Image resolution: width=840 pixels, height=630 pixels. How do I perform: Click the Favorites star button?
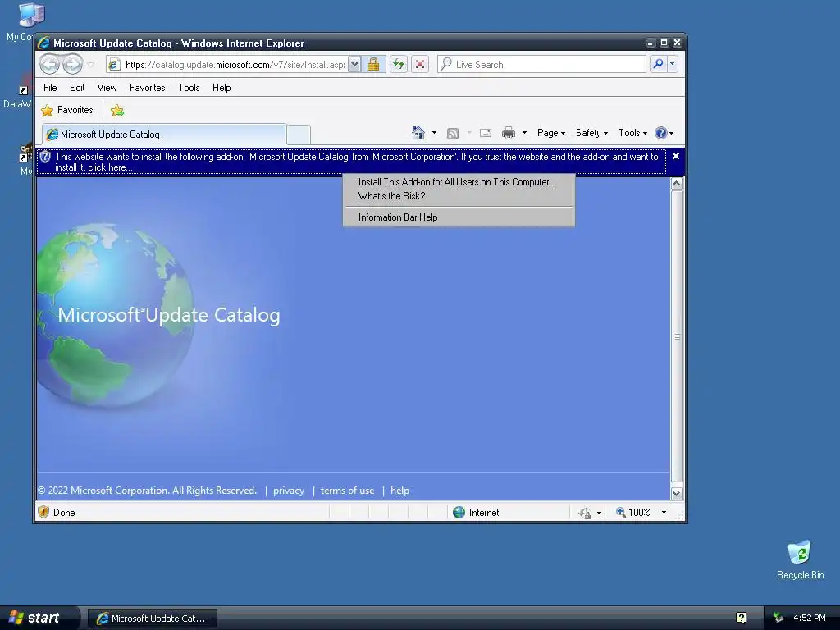point(67,110)
